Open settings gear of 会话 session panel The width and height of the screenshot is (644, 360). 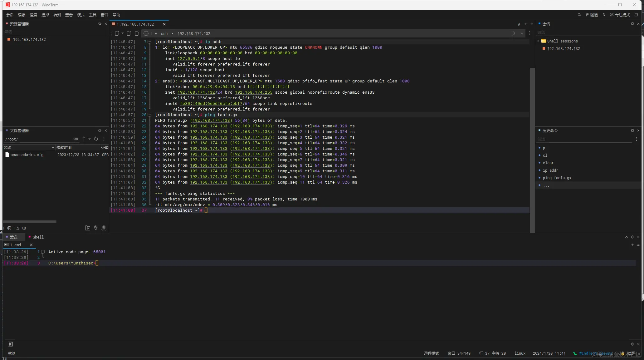[632, 24]
